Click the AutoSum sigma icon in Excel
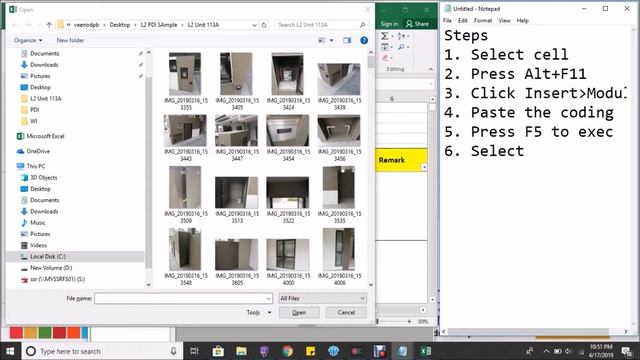This screenshot has height=360, width=640. (384, 36)
